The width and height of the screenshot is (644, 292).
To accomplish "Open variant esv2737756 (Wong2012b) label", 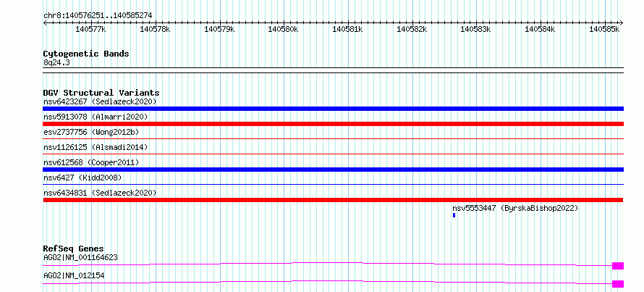I will click(91, 132).
